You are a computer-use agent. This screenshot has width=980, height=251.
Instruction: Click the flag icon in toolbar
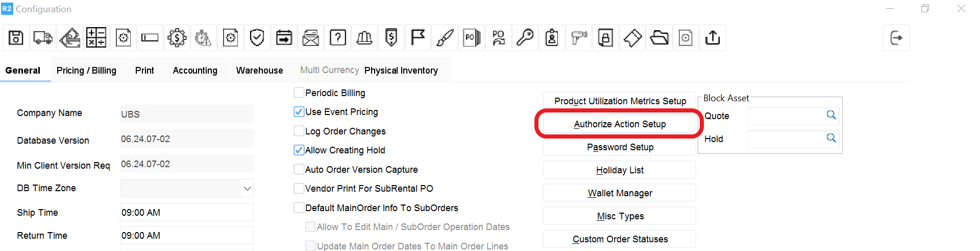418,38
